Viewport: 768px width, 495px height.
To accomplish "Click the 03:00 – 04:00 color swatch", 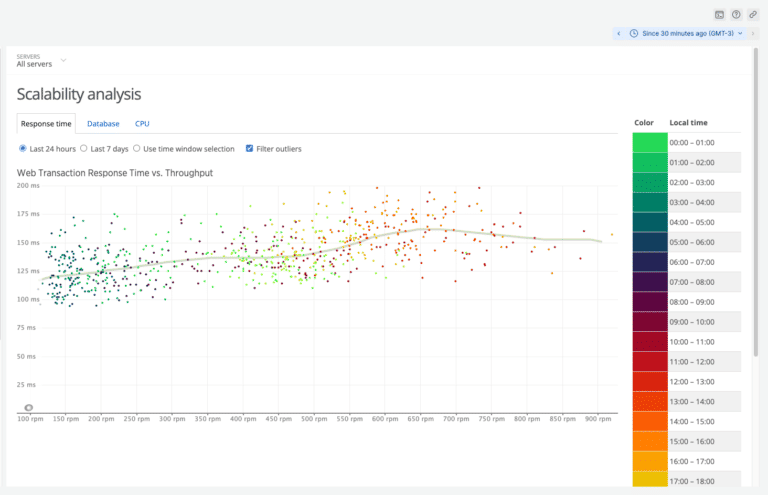I will 650,202.
